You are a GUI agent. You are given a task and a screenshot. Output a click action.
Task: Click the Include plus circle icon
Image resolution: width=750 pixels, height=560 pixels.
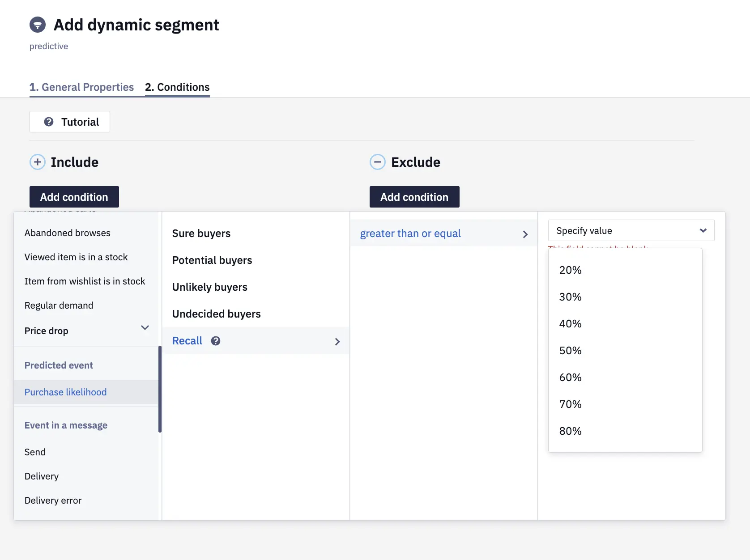[38, 162]
